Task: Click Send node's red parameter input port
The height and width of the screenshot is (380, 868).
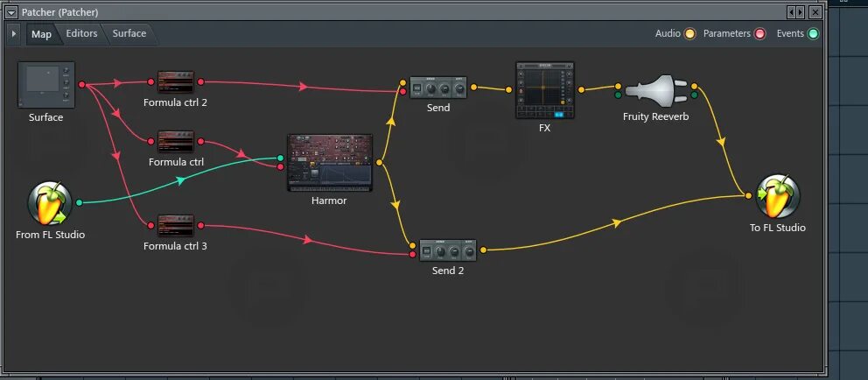Action: click(x=403, y=91)
